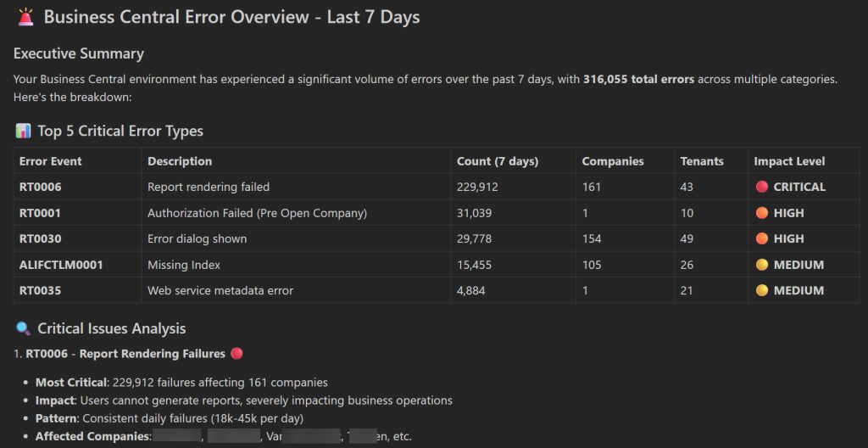868x448 pixels.
Task: Click the Executive Summary heading
Action: (79, 53)
